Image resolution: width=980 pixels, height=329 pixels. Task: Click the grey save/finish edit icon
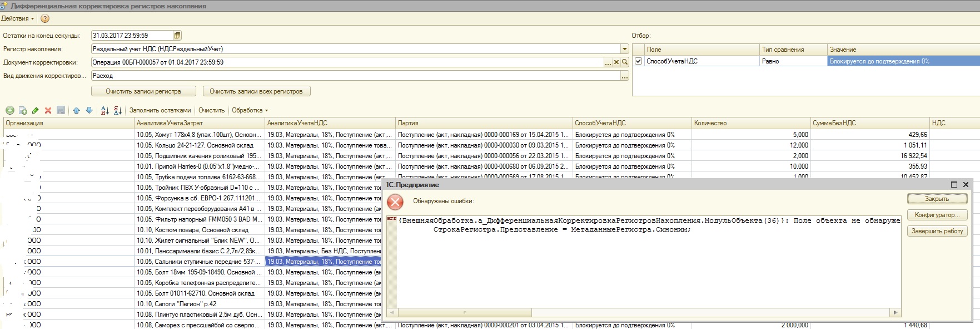[x=61, y=110]
